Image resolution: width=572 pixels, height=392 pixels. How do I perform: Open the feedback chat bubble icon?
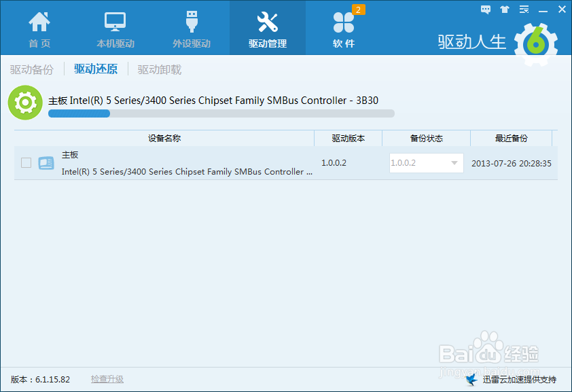pyautogui.click(x=486, y=10)
